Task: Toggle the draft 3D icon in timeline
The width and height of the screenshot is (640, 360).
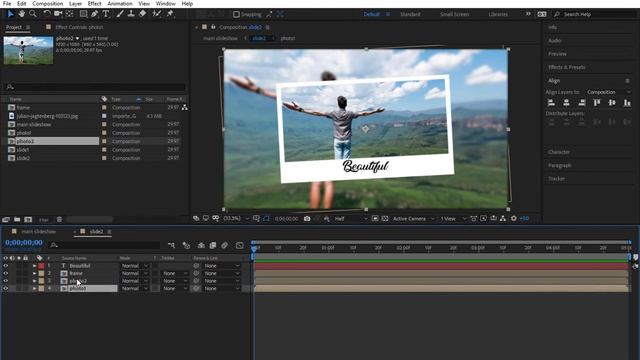Action: pos(187,245)
